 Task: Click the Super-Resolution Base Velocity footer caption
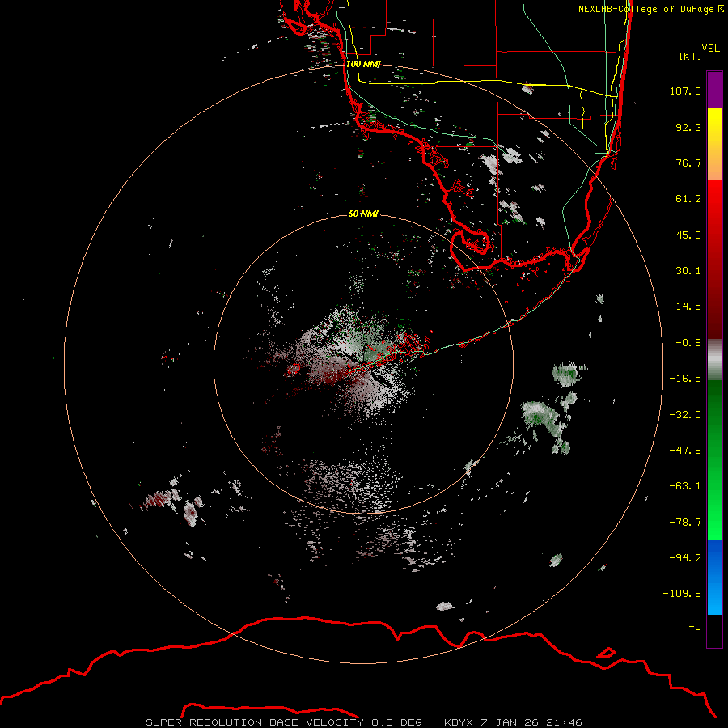[x=363, y=722]
